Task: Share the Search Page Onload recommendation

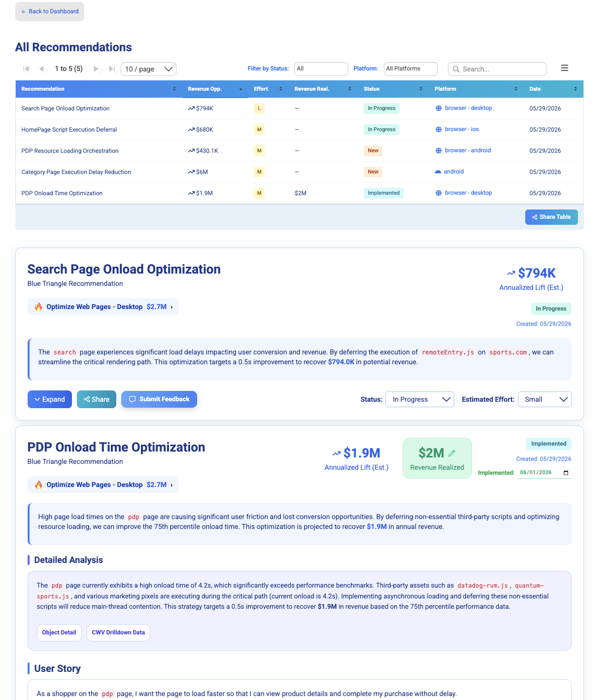Action: click(97, 399)
